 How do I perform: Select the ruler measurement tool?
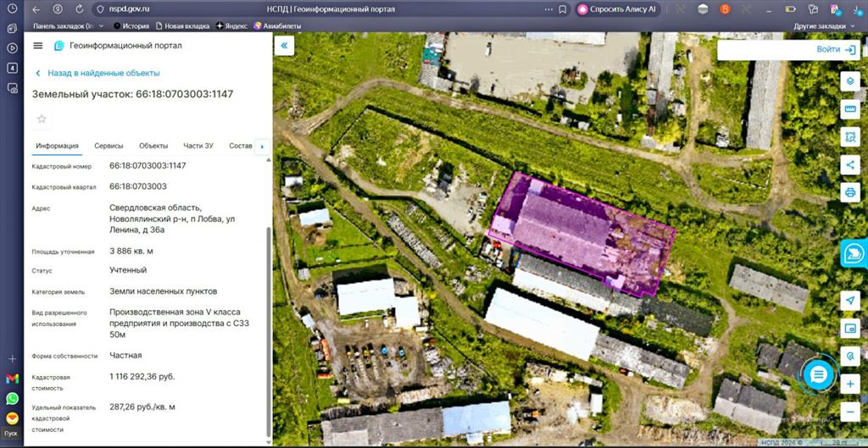(849, 109)
